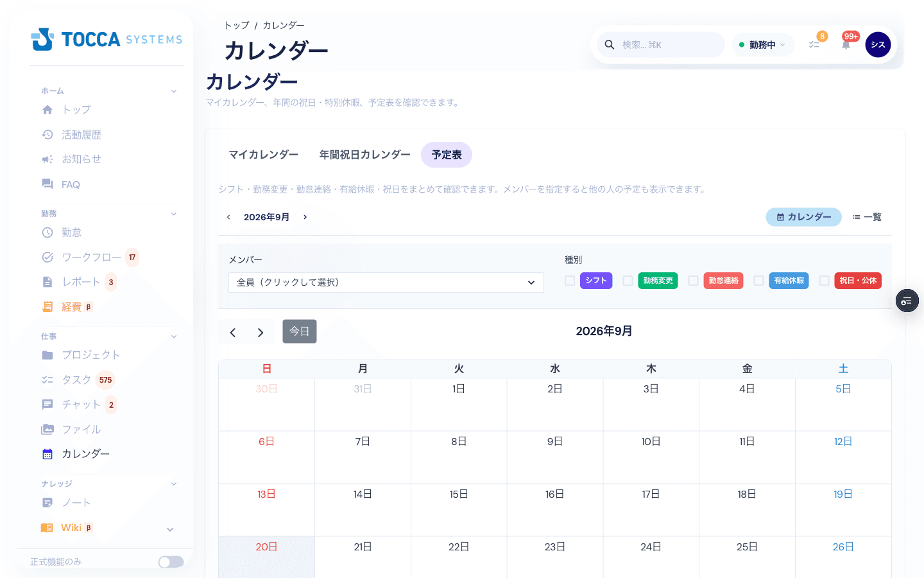Open the プロジェクト folder icon

(47, 355)
